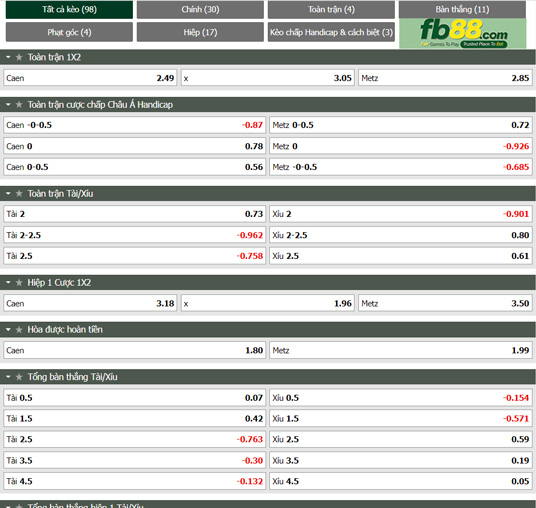This screenshot has width=536, height=508.
Task: Open the Hiệp (17) tab
Action: tap(200, 32)
